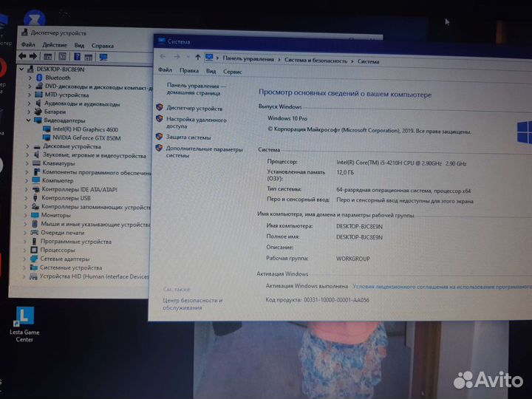This screenshot has width=532, height=399.
Task: Open the Сервис menu in Система window
Action: tap(233, 72)
